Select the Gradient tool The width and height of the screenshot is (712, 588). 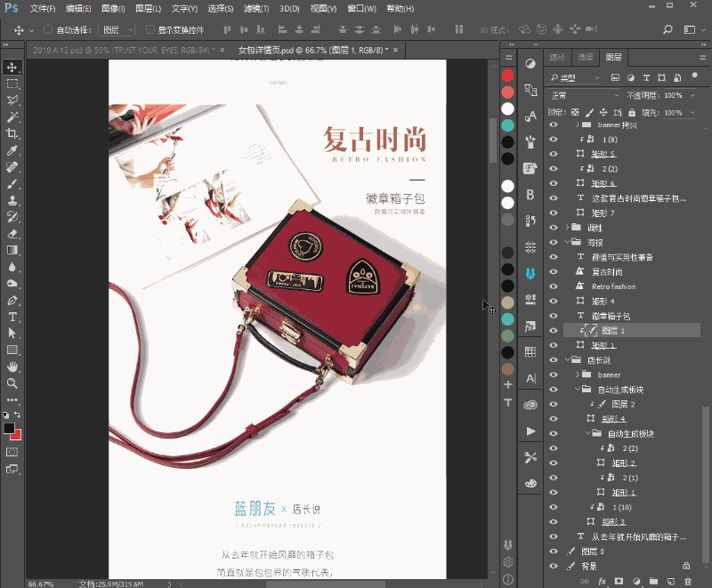pyautogui.click(x=12, y=250)
